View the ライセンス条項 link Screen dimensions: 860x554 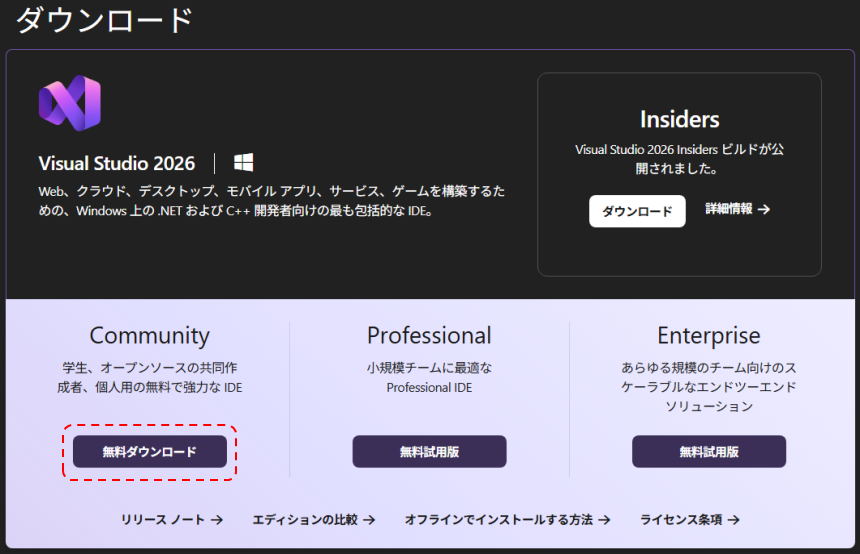[689, 520]
